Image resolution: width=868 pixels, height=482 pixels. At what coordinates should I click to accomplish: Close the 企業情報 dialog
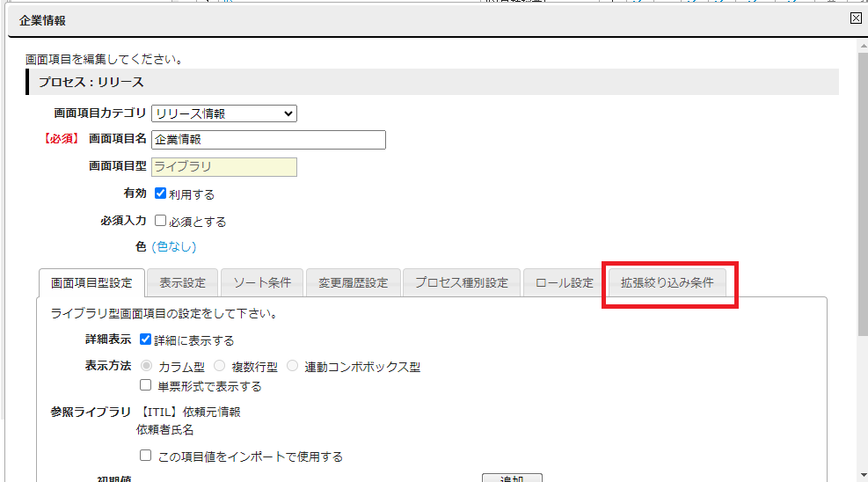856,18
